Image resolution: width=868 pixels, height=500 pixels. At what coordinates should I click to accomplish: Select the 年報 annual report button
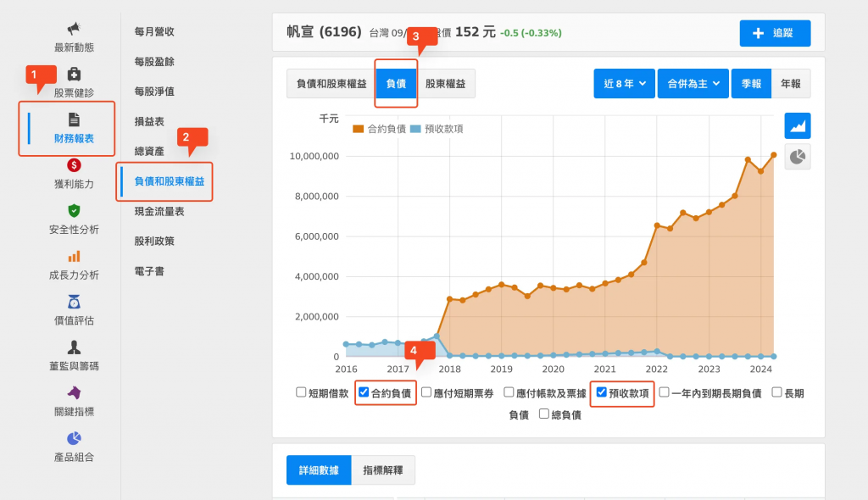click(790, 84)
